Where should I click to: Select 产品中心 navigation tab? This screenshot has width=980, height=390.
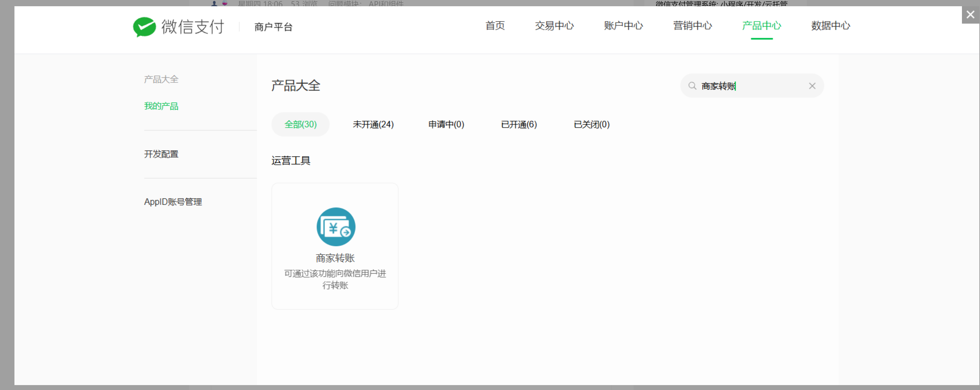point(761,26)
